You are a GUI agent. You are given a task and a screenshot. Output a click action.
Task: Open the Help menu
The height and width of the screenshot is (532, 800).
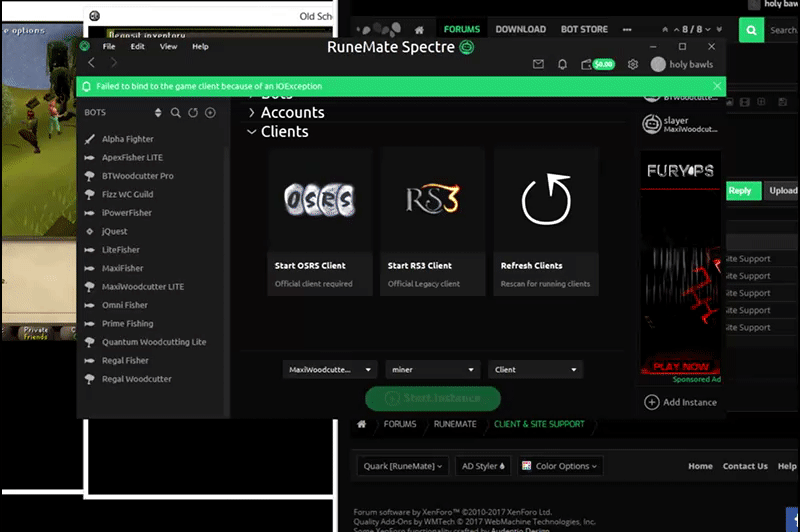coord(200,46)
